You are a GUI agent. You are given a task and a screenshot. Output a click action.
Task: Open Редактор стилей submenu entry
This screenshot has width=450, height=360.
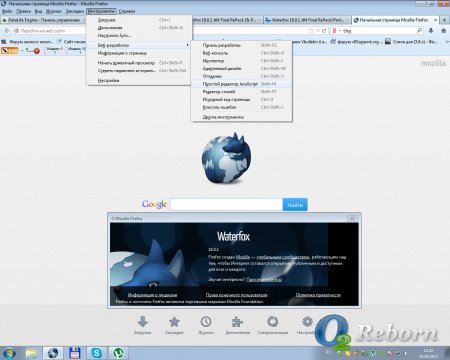click(x=242, y=92)
